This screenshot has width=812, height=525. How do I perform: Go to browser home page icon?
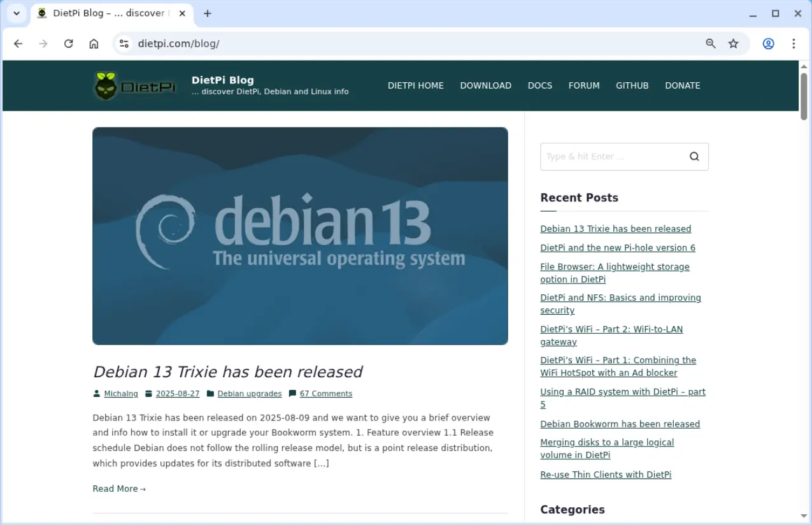[x=94, y=44]
